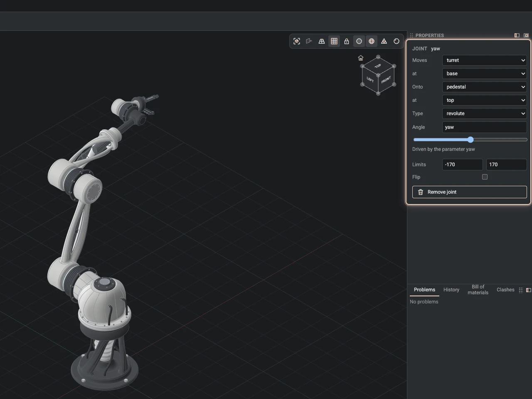Click the rightmost circular outline icon in the toolbar
532x399 pixels.
click(x=397, y=41)
